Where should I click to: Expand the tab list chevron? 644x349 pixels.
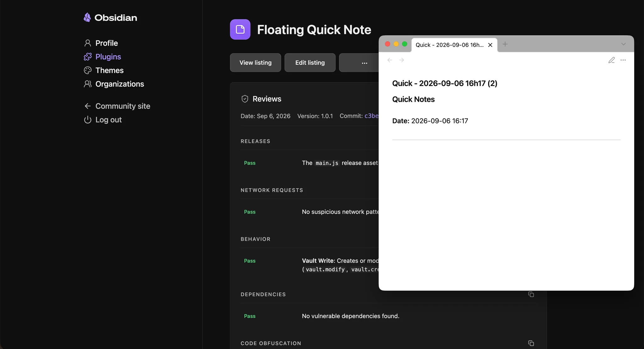pyautogui.click(x=624, y=44)
